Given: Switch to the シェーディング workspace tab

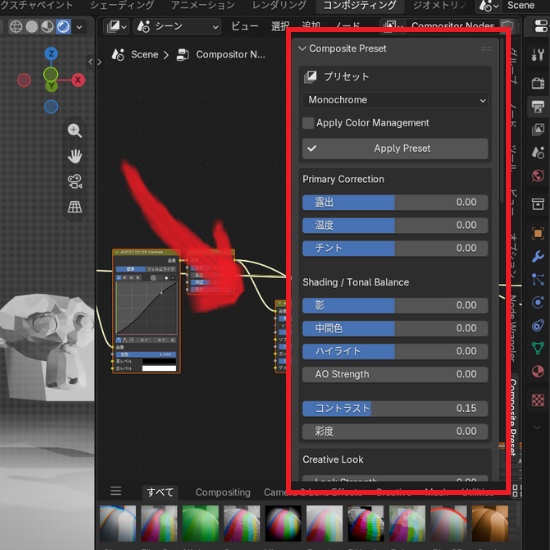Looking at the screenshot, I should coord(122,5).
